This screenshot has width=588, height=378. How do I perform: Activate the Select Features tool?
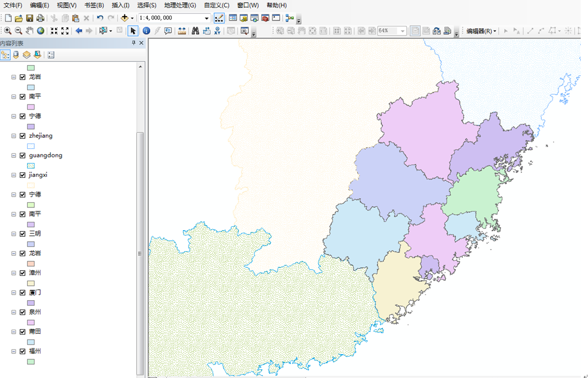coord(103,31)
